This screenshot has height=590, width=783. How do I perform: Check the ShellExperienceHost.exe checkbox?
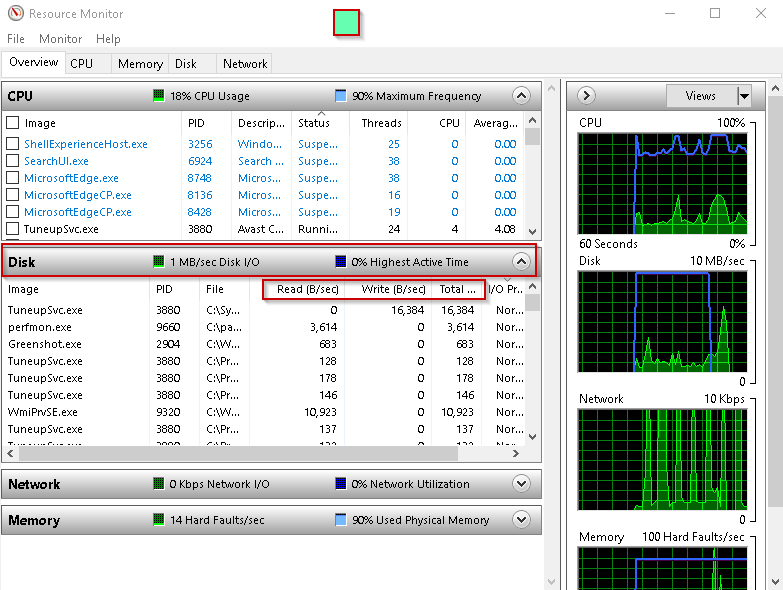(x=12, y=144)
